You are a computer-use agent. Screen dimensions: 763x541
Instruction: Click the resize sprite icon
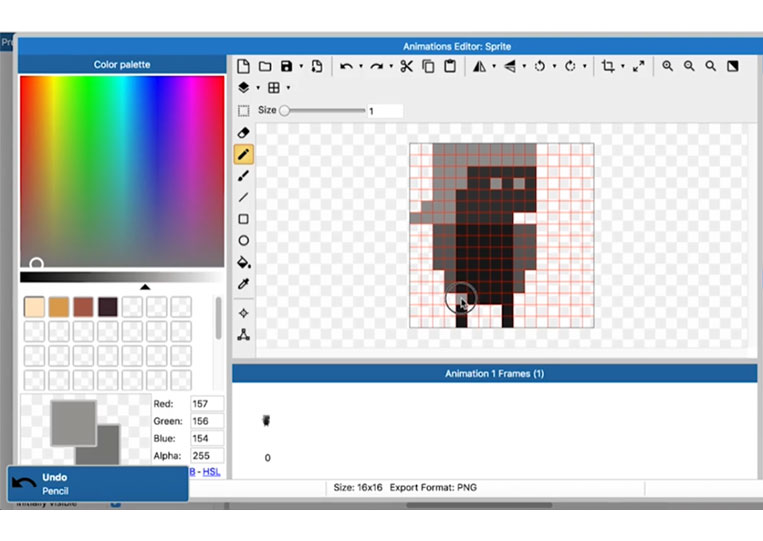coord(638,66)
